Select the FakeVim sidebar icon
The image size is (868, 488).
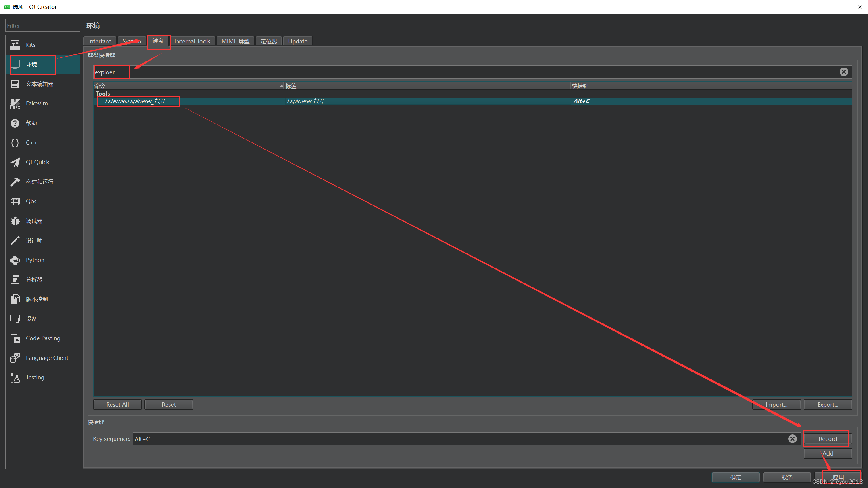click(x=15, y=104)
